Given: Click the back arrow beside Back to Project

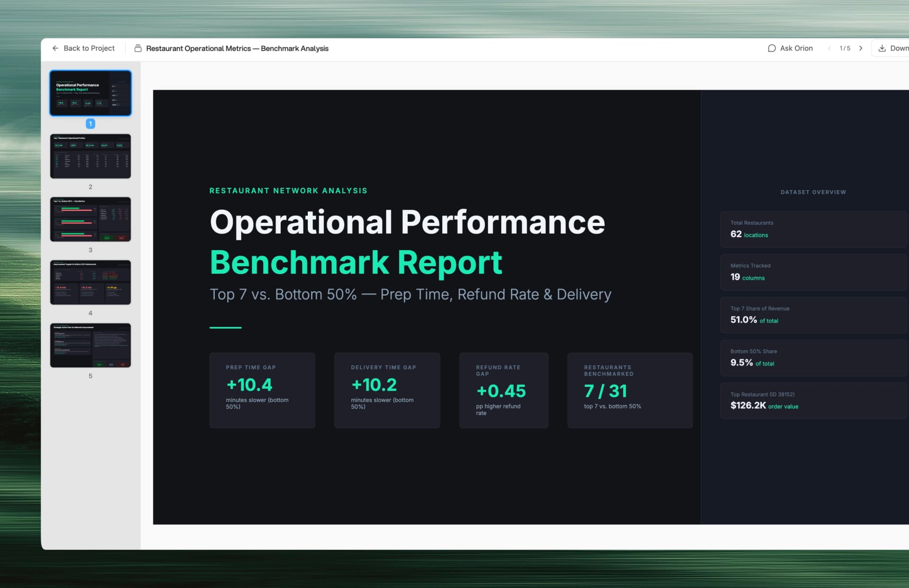Looking at the screenshot, I should (56, 48).
